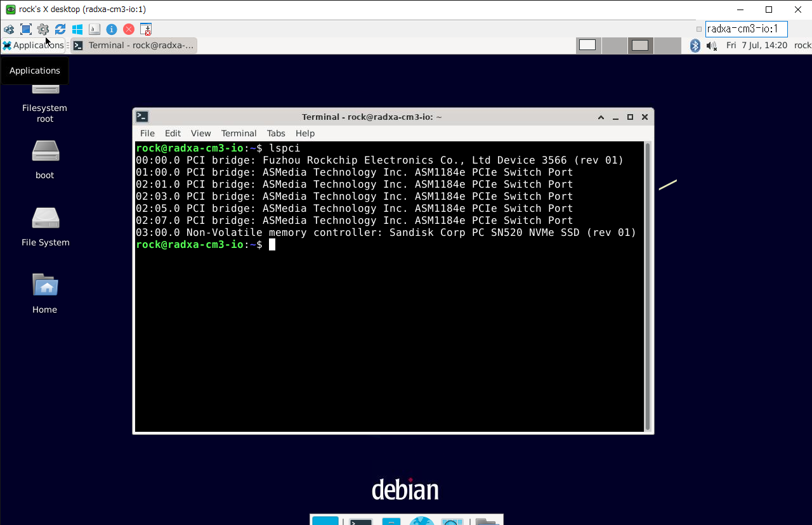Select the File System desktop icon

45,226
